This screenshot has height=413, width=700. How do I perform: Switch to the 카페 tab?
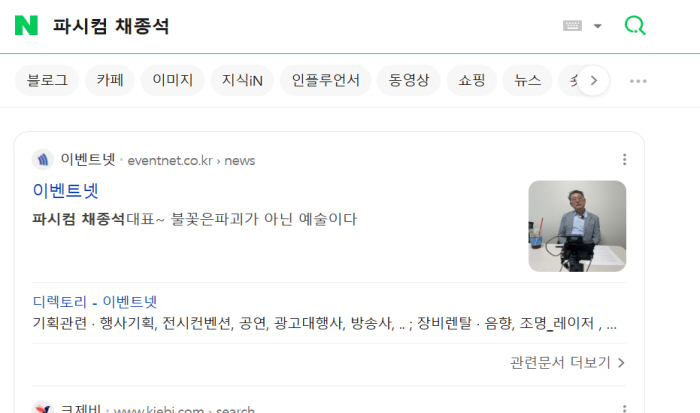[110, 80]
